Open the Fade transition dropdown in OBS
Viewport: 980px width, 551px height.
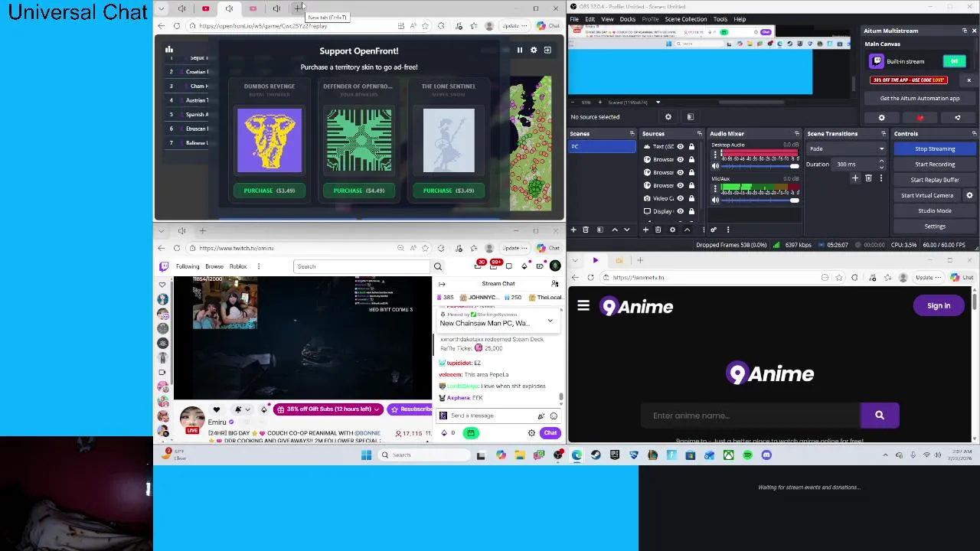[847, 148]
